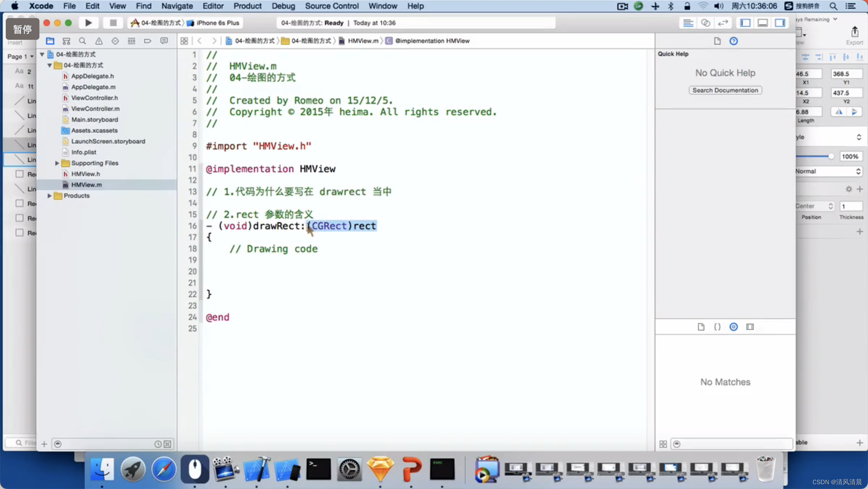
Task: Open the related items grid icon
Action: 184,41
